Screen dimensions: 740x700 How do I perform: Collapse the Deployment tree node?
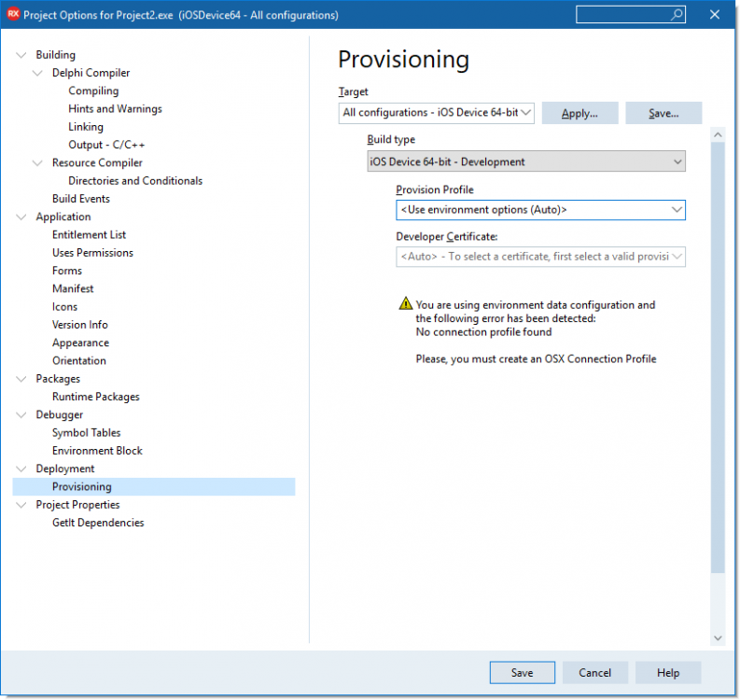pyautogui.click(x=21, y=469)
